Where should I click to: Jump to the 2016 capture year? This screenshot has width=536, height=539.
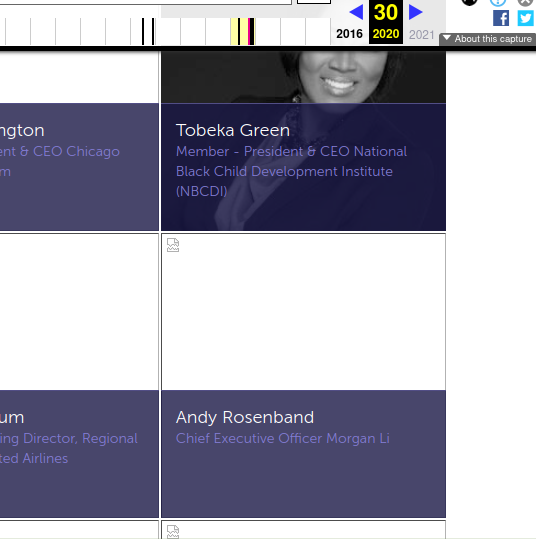coord(349,34)
